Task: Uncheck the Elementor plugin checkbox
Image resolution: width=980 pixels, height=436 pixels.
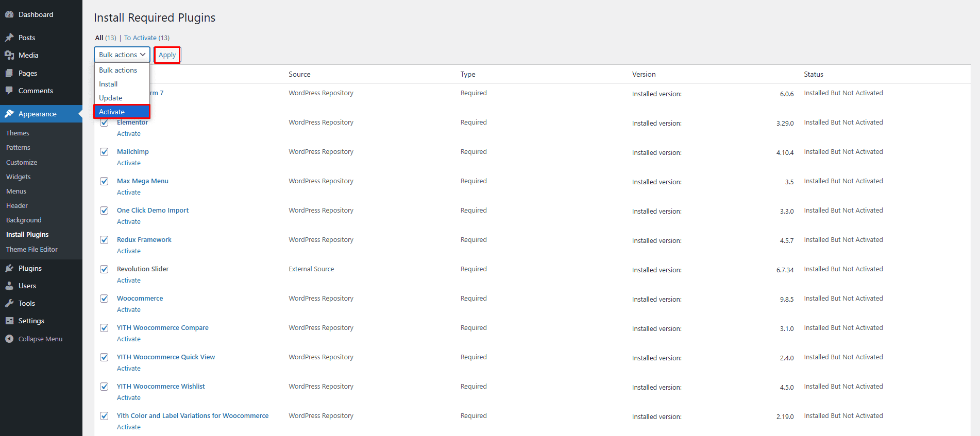Action: 104,123
